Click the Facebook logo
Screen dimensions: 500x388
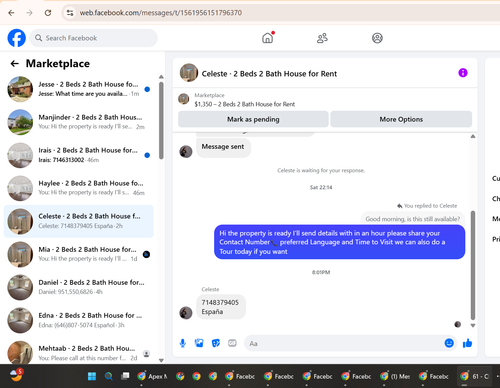pos(16,38)
